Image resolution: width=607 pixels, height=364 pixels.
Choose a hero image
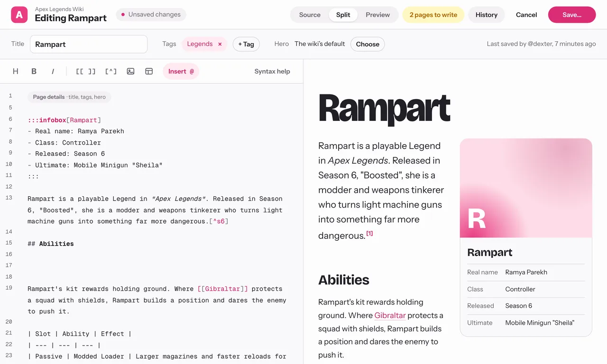click(x=368, y=44)
